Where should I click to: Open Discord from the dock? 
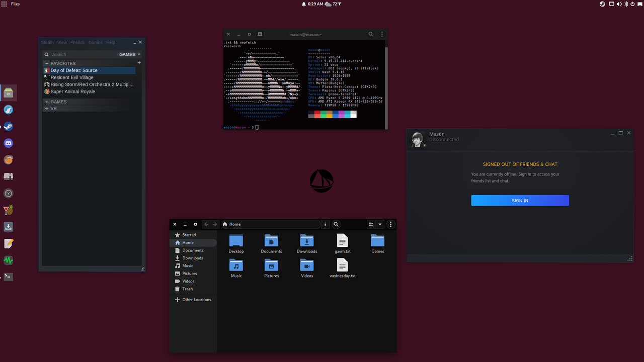[x=8, y=143]
